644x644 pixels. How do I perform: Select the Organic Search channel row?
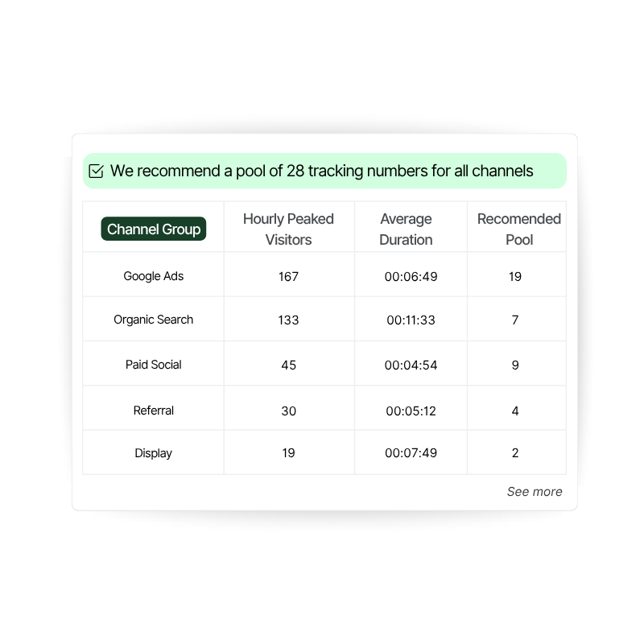[153, 319]
